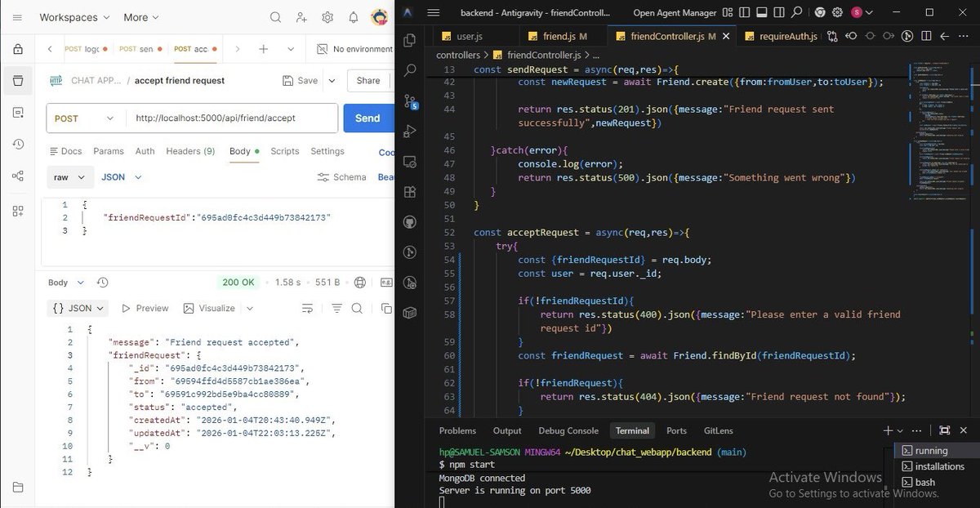Switch to the Scripts tab
The image size is (980, 508).
tap(285, 151)
